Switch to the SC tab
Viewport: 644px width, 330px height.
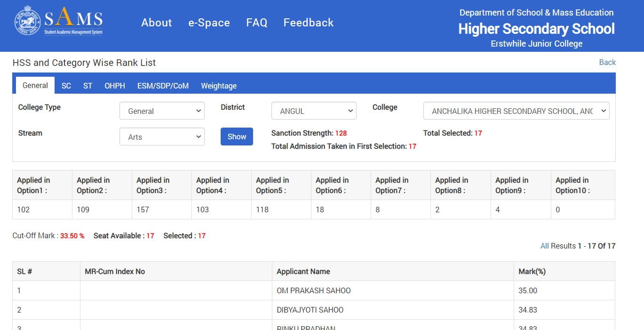[66, 86]
